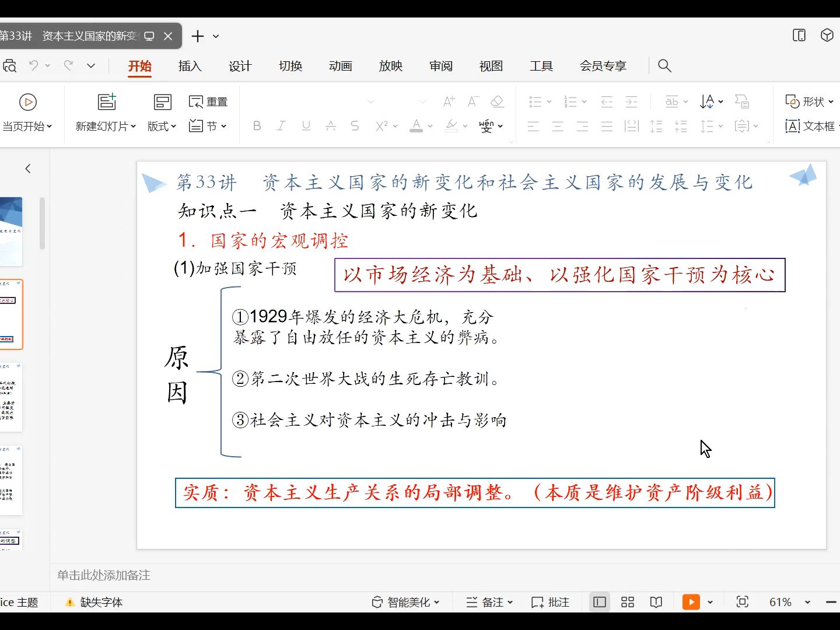The image size is (840, 630).
Task: Click the Find/Search magnifier icon
Action: 664,66
